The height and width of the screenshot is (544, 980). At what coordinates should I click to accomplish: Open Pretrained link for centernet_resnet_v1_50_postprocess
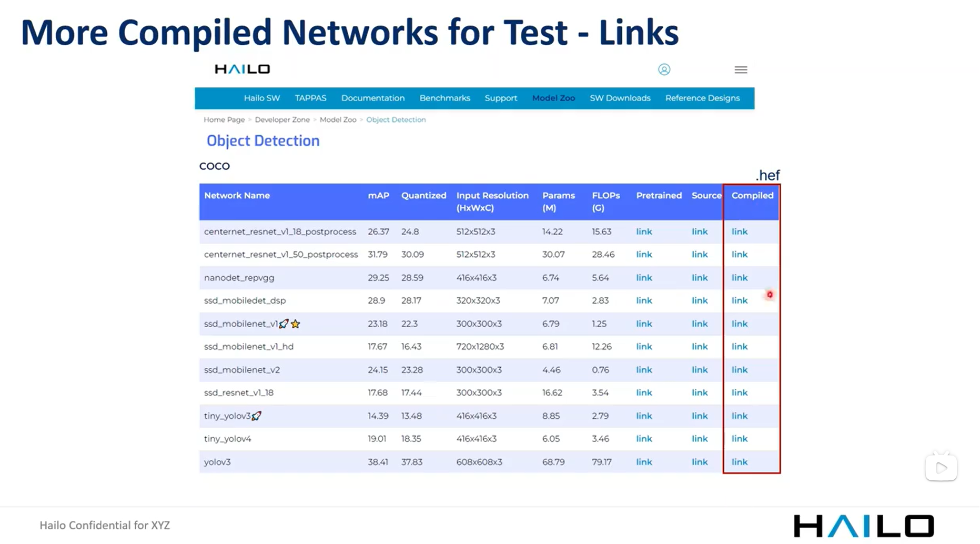tap(644, 254)
